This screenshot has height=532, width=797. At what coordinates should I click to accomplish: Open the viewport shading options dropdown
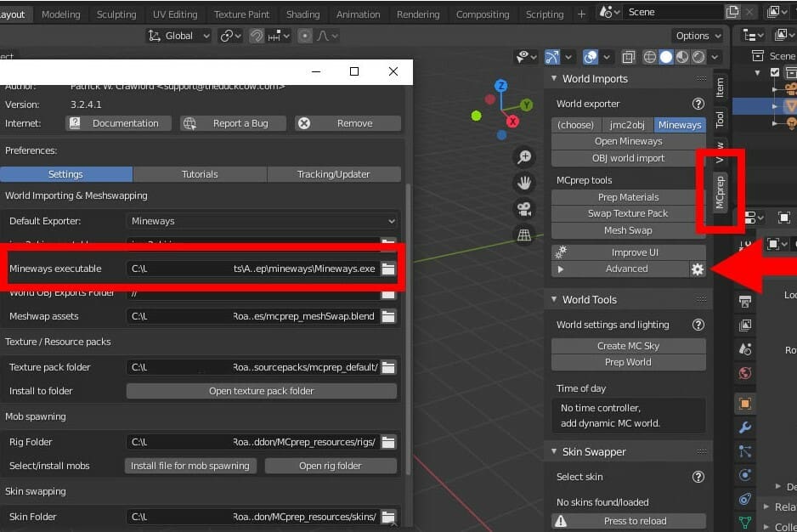715,57
